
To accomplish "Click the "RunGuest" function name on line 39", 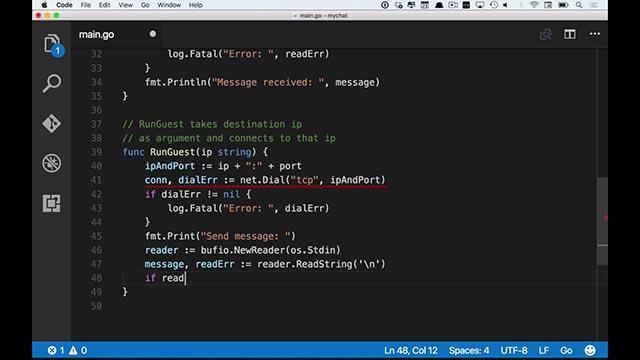I will [x=173, y=152].
